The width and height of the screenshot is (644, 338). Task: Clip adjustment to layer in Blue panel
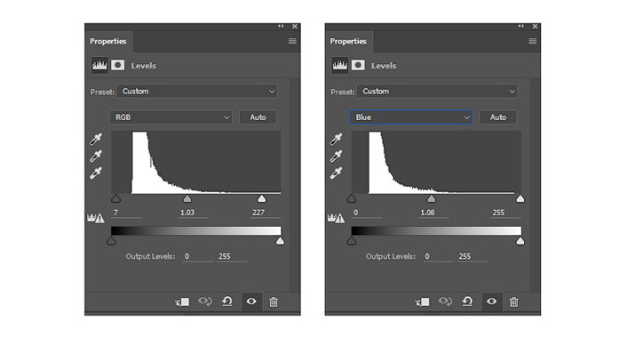422,302
